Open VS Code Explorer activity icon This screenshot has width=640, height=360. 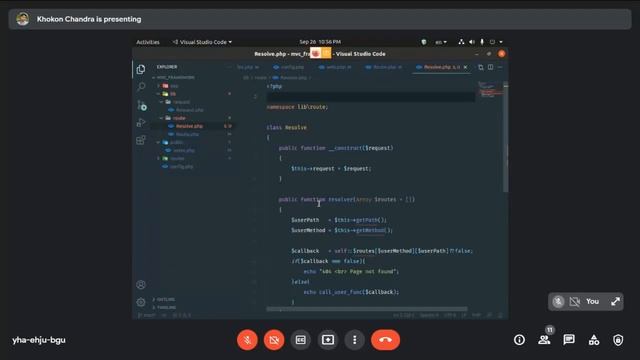pos(141,69)
